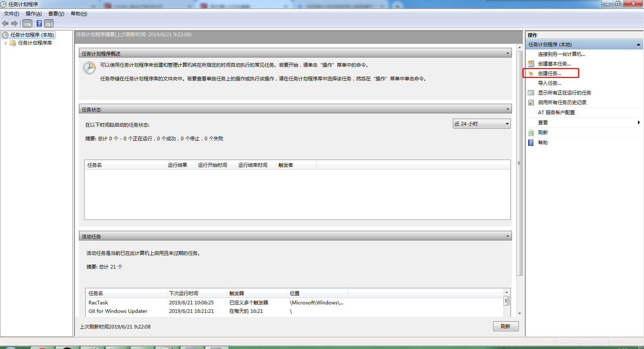Click the 启用所有任务历史记录 icon

click(x=531, y=103)
